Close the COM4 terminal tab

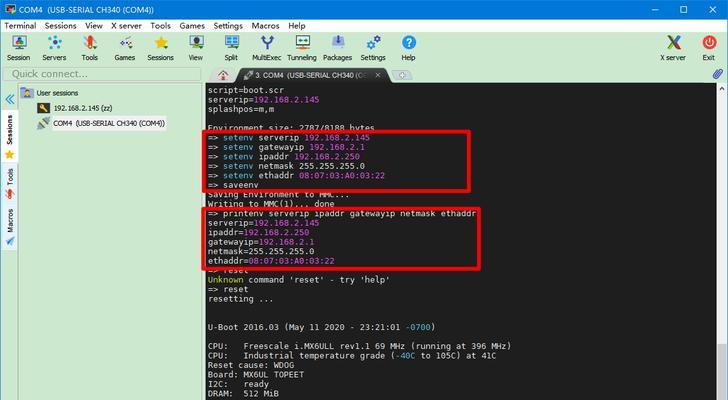coord(378,75)
